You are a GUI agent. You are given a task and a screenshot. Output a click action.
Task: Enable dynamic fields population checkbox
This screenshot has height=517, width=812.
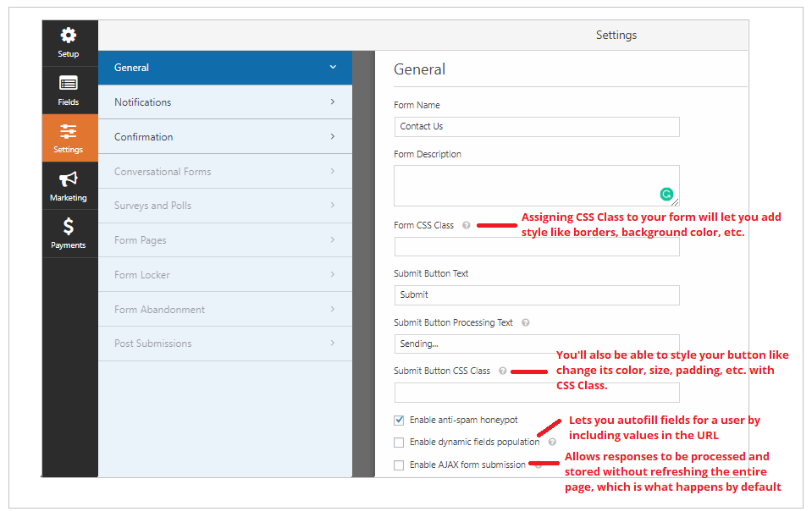click(399, 443)
